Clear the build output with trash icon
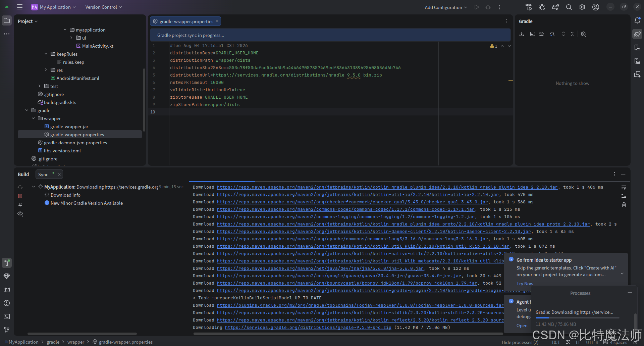Screen dimensions: 644x346 (624, 205)
